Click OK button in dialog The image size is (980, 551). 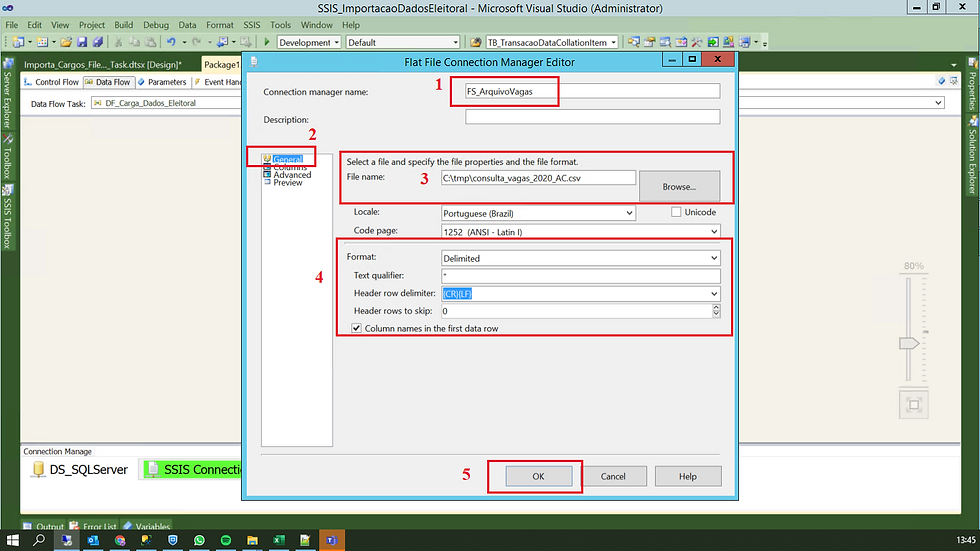tap(539, 476)
